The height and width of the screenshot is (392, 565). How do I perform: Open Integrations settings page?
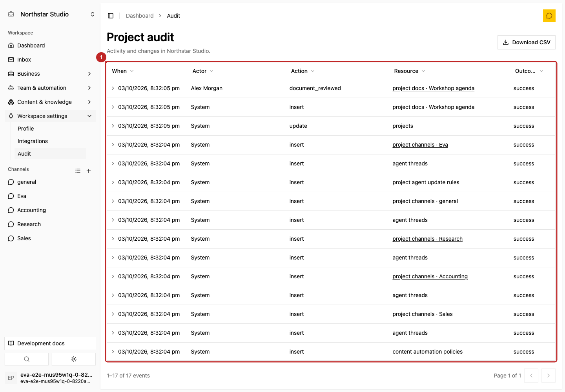[50, 141]
